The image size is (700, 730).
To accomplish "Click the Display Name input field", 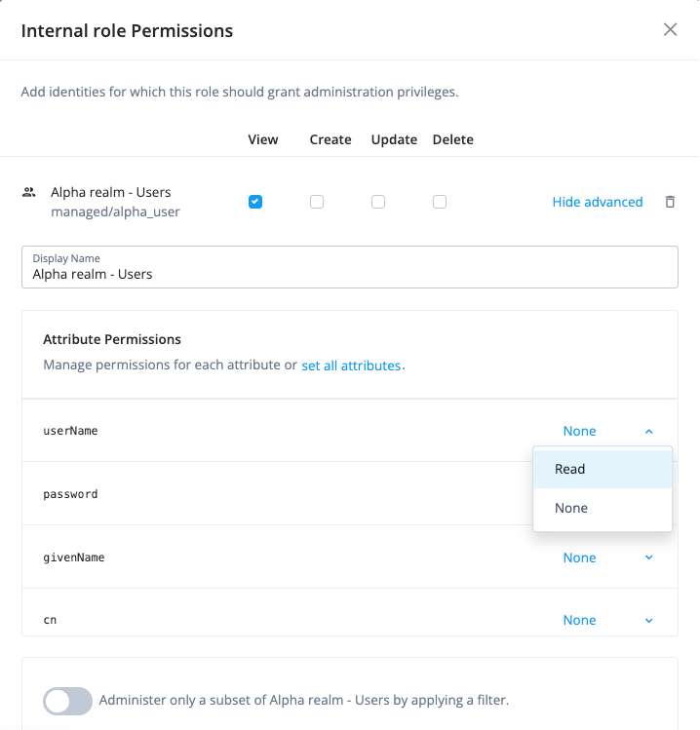I will 350,267.
